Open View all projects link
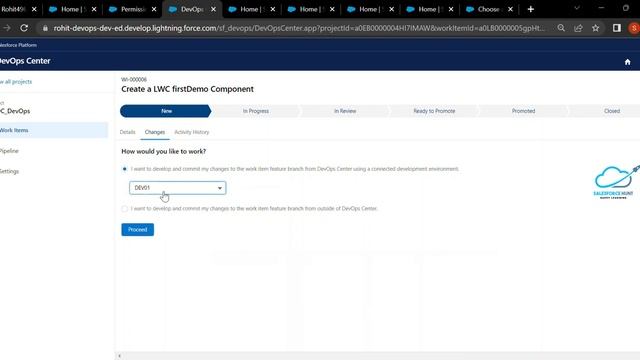 click(x=16, y=82)
